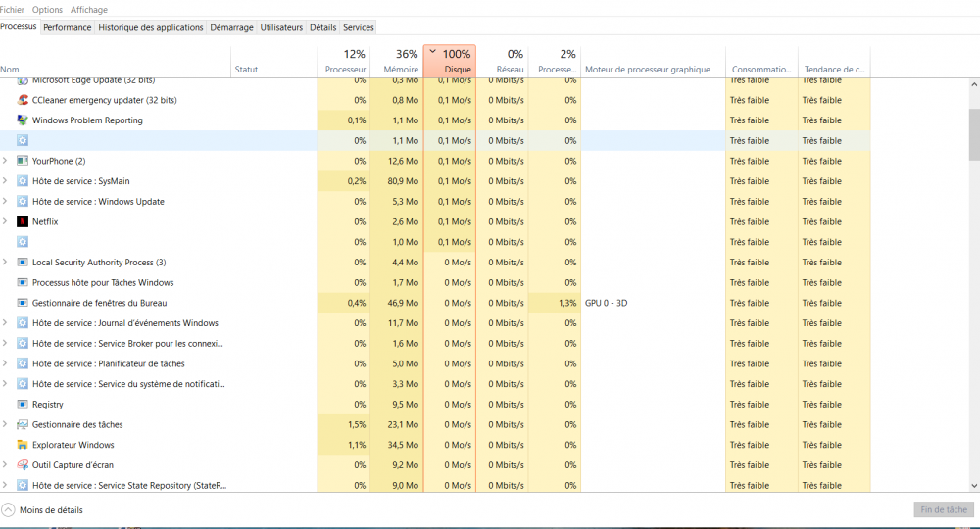This screenshot has height=529, width=980.
Task: Open the Affichage menu
Action: (x=89, y=10)
